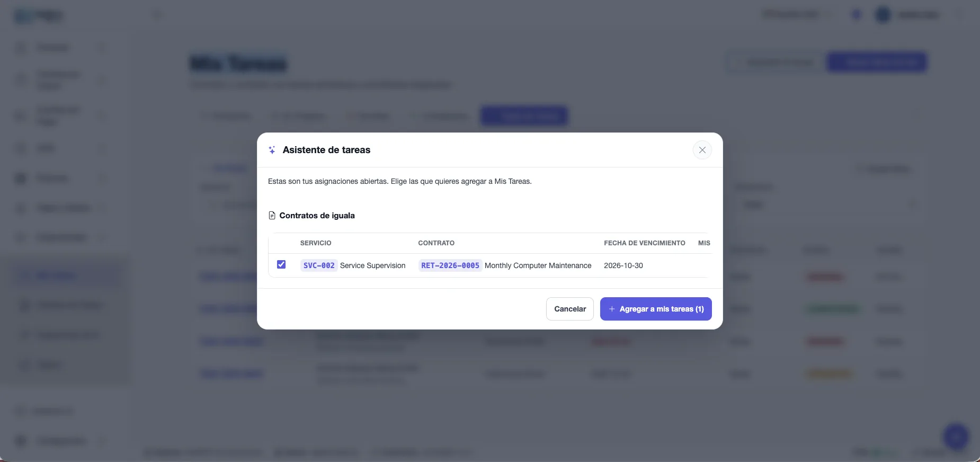Viewport: 980px width, 462px height.
Task: Click the SERVICIO column header
Action: (316, 243)
